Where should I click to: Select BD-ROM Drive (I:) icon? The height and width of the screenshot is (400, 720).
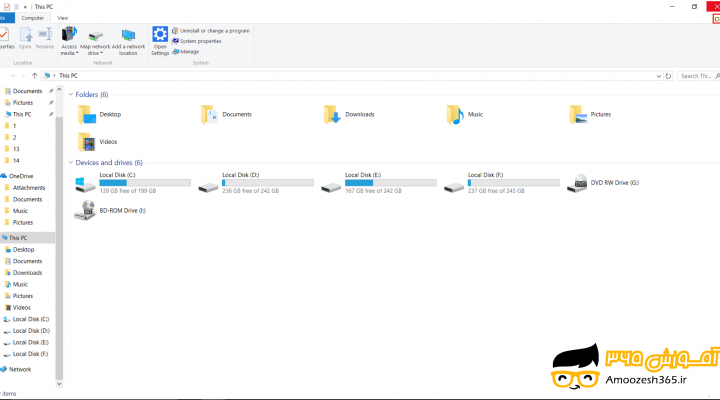(x=85, y=210)
